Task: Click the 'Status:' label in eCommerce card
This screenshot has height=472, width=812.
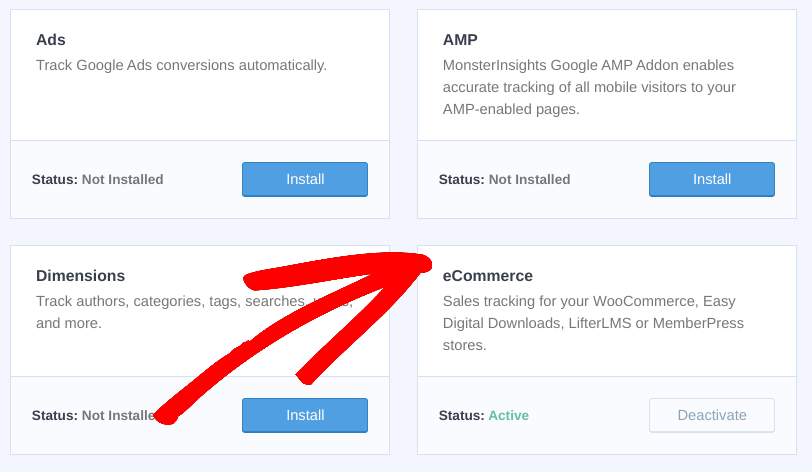Action: coord(461,416)
